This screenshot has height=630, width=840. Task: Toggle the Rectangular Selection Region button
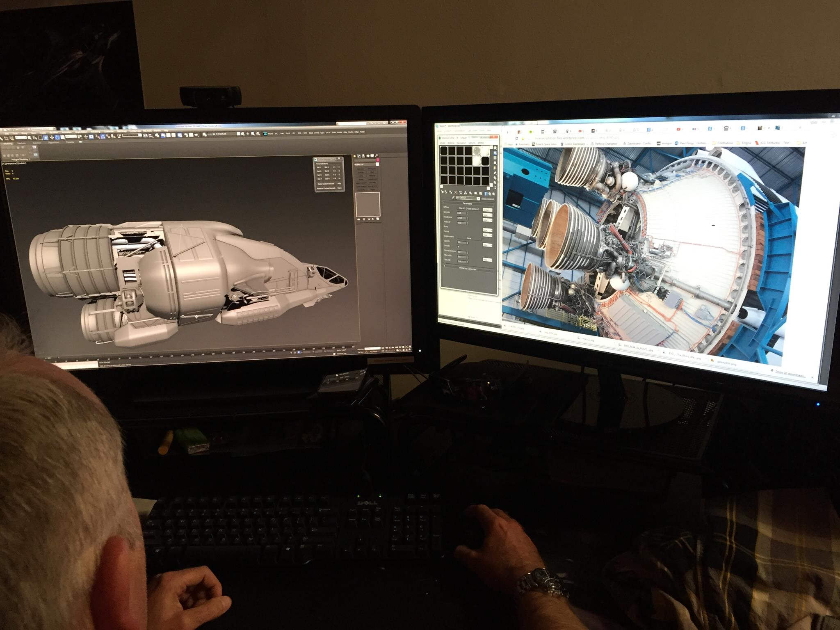tap(40, 137)
